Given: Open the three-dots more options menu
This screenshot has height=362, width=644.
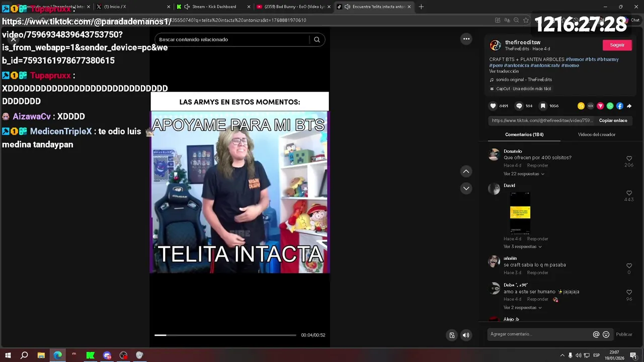Looking at the screenshot, I should click(x=466, y=39).
